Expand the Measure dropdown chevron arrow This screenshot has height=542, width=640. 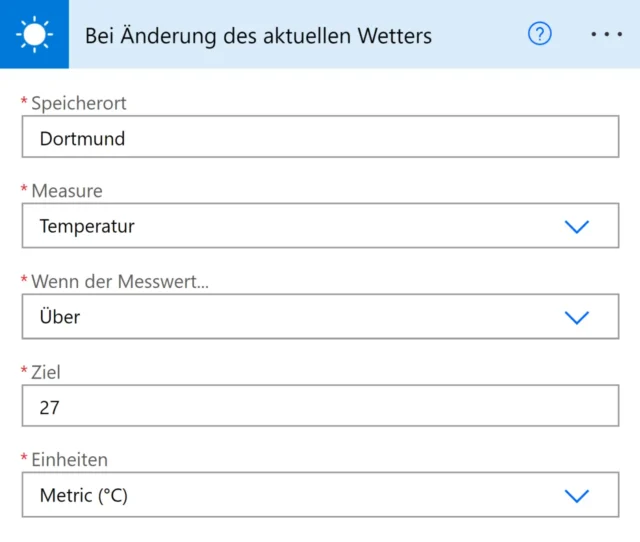tap(577, 227)
